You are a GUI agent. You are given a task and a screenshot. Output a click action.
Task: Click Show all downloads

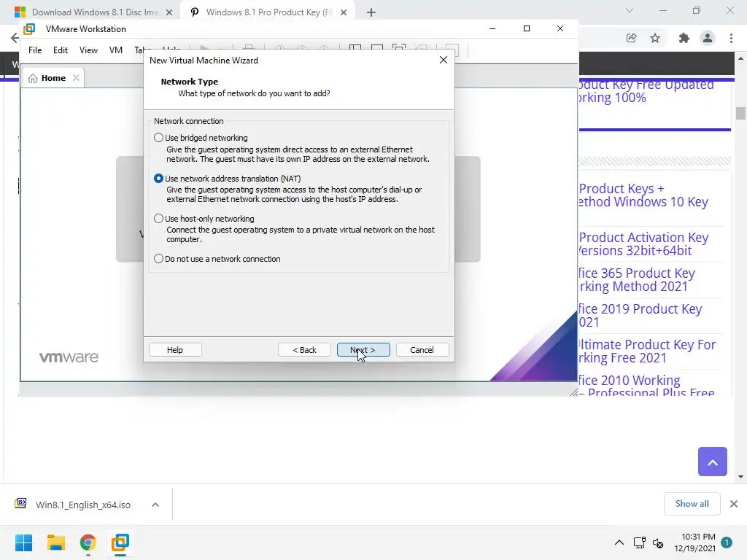(x=692, y=504)
